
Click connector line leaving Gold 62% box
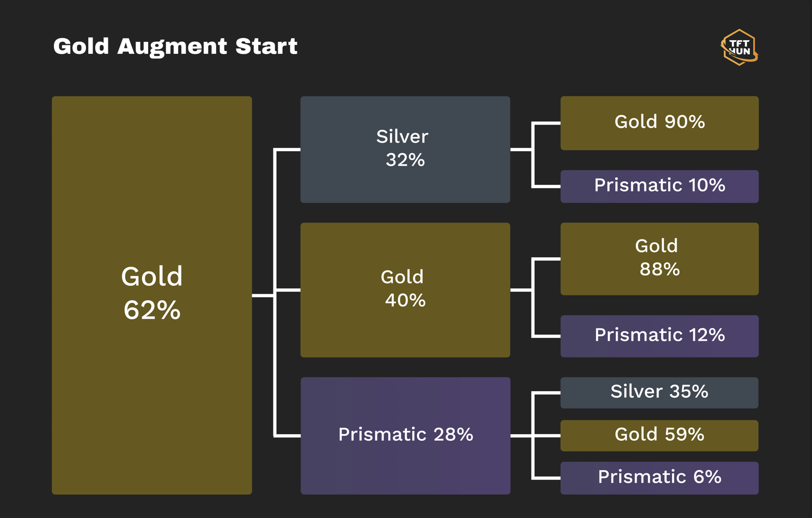(x=264, y=295)
